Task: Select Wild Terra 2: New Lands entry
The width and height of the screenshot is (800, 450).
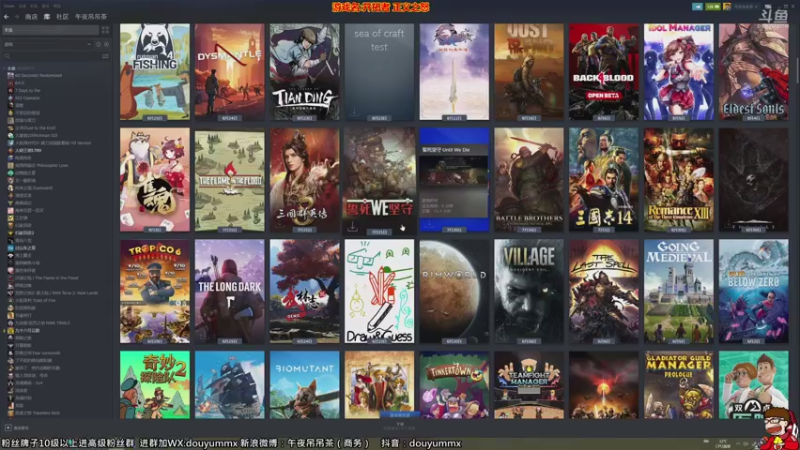Action: click(53, 293)
